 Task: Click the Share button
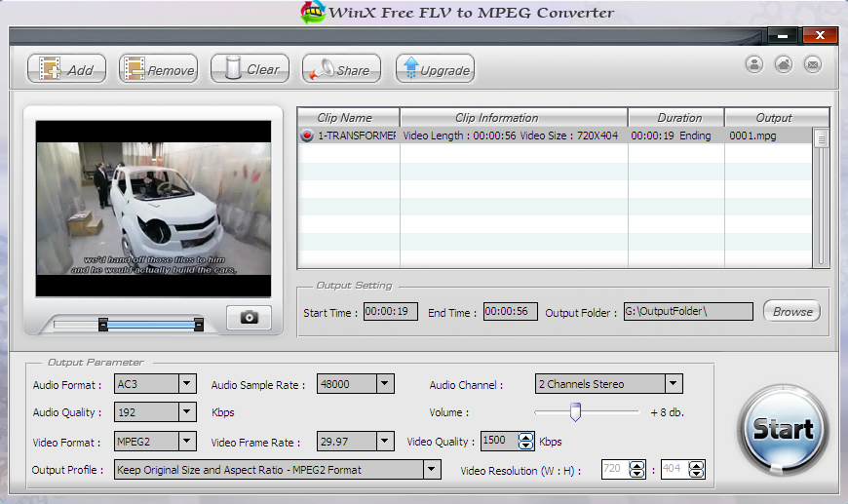pos(341,68)
